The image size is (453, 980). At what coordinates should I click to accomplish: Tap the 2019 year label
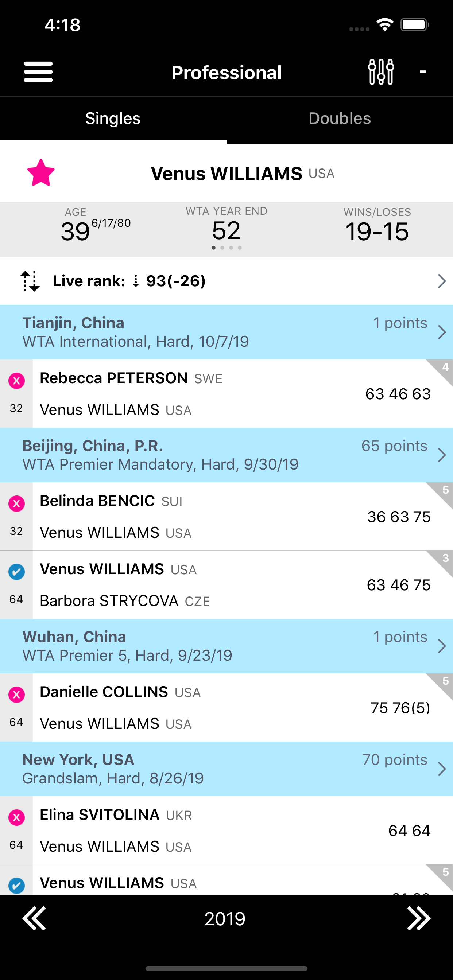[x=225, y=919]
